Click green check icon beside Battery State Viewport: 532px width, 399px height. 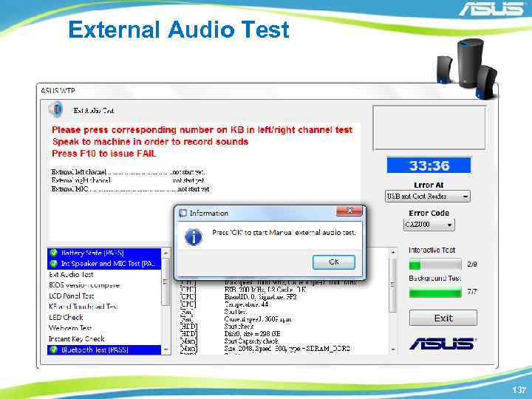54,253
